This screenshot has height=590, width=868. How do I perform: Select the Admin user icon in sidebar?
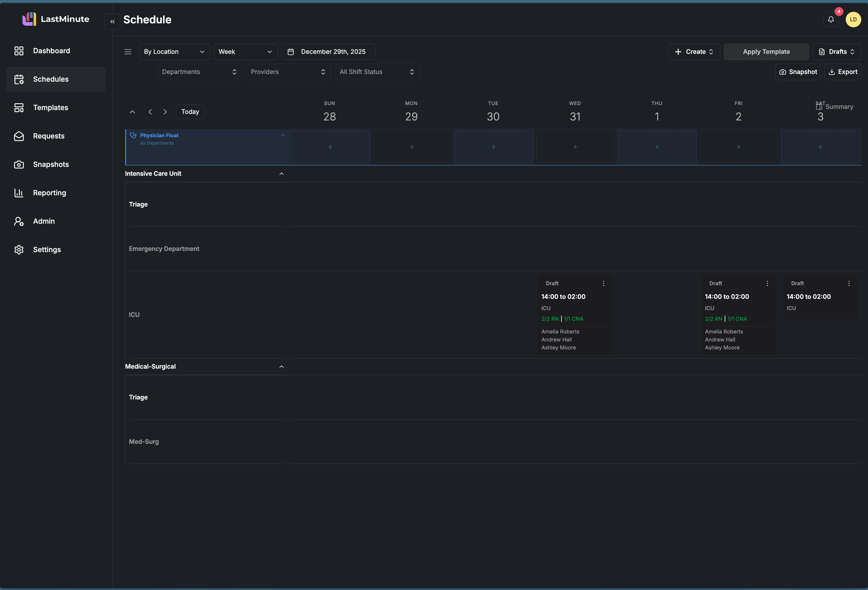point(19,221)
